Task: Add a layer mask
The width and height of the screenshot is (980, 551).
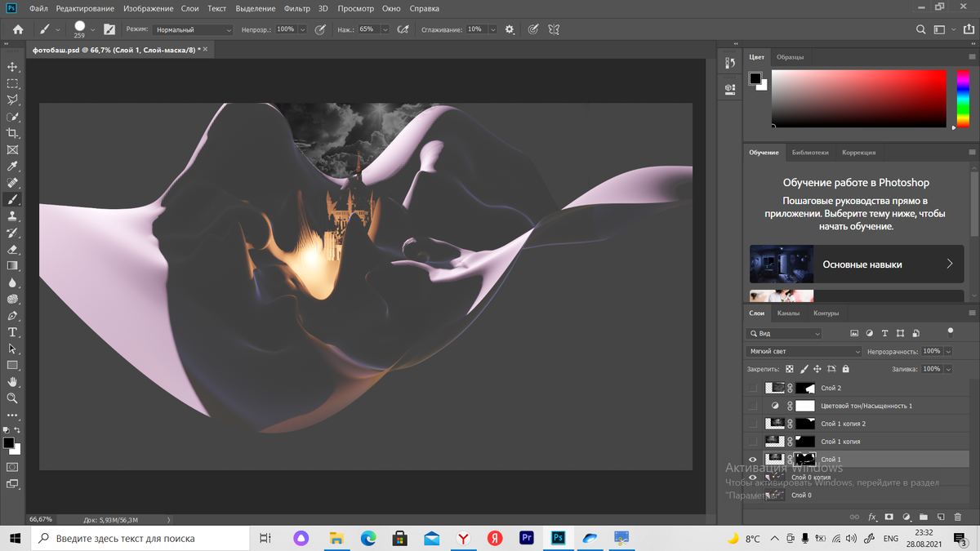Action: [889, 517]
